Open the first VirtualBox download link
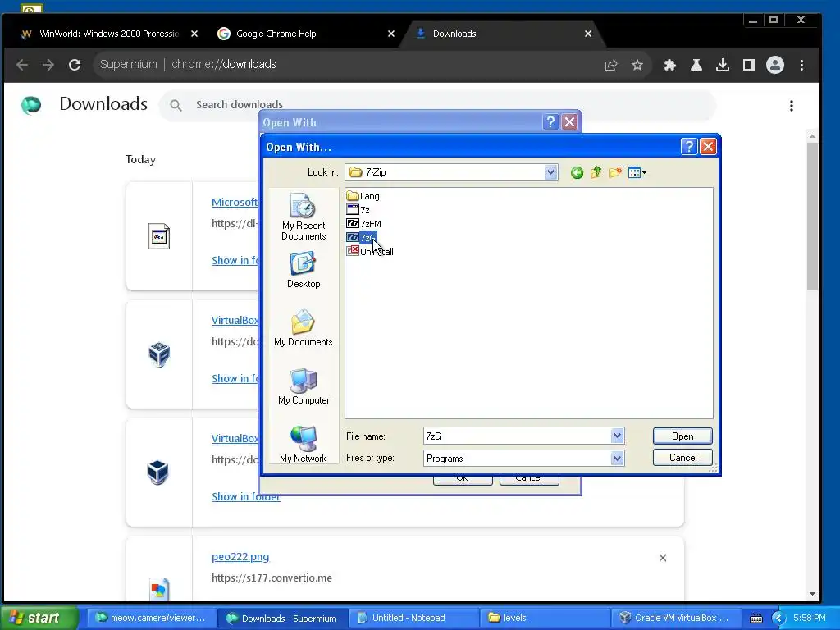 [x=235, y=321]
